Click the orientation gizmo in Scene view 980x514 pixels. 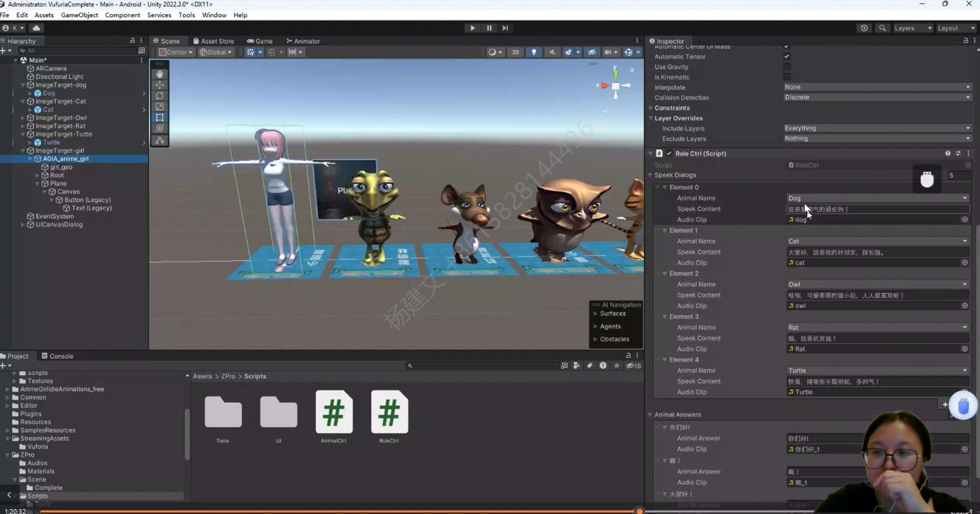[616, 86]
